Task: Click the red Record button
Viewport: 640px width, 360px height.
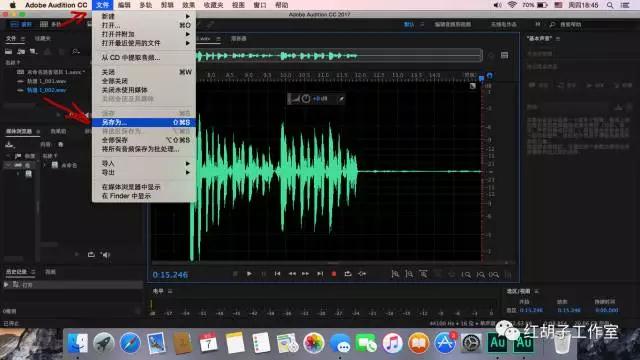Action: tap(334, 274)
